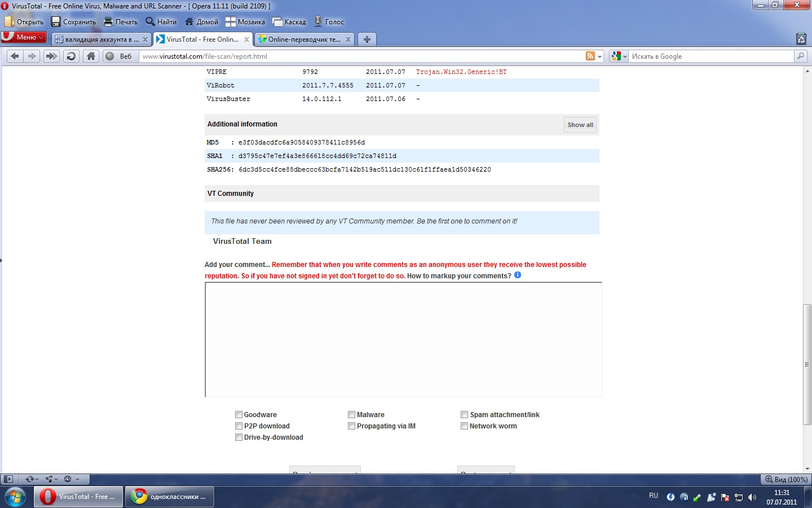Click the virustotal.com address field
Viewport: 812px width, 508px height.
363,56
